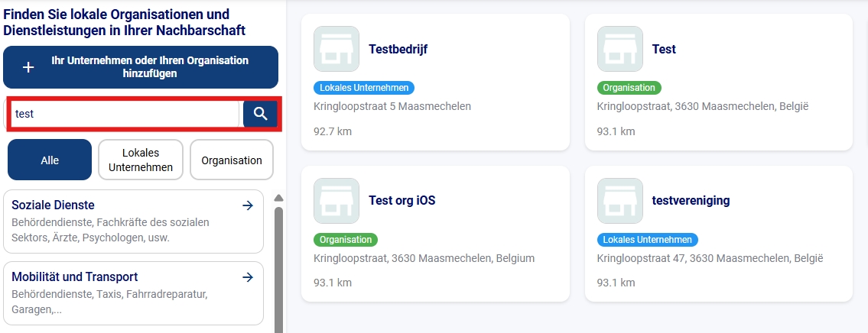Open Mobilität und Transport via its arrow
This screenshot has height=333, width=868.
click(247, 277)
